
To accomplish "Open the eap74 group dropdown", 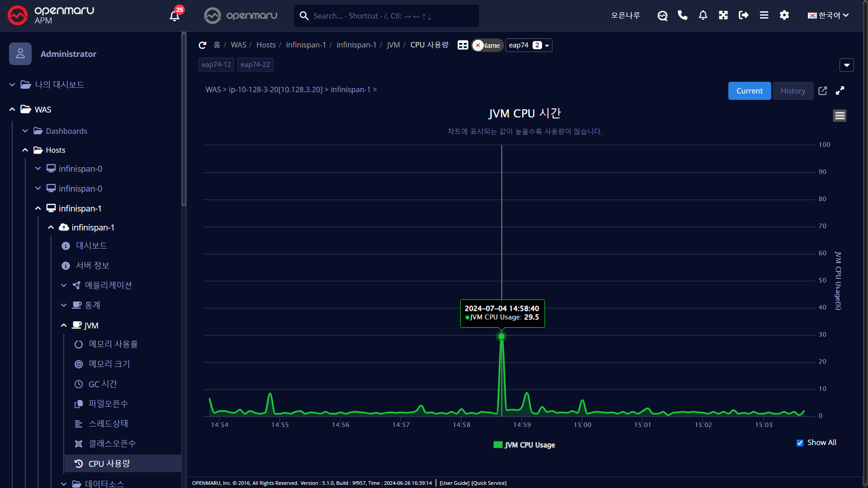I will [x=528, y=45].
